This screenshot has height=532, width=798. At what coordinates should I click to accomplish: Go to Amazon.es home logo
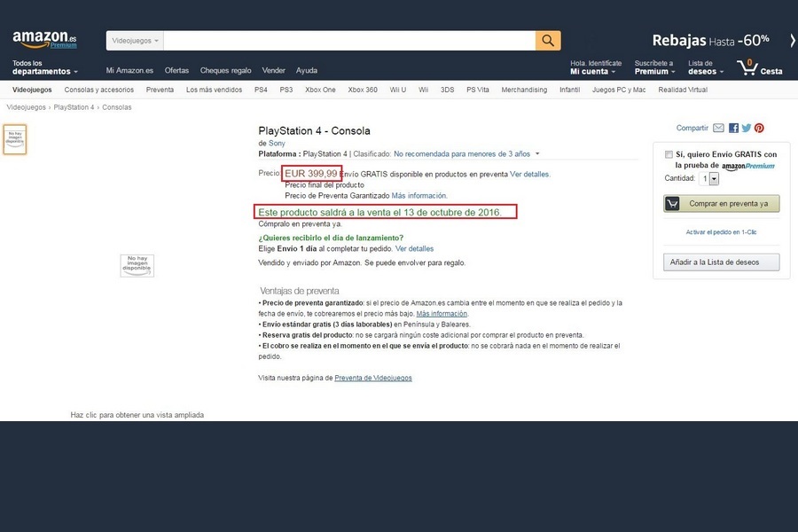tap(44, 41)
